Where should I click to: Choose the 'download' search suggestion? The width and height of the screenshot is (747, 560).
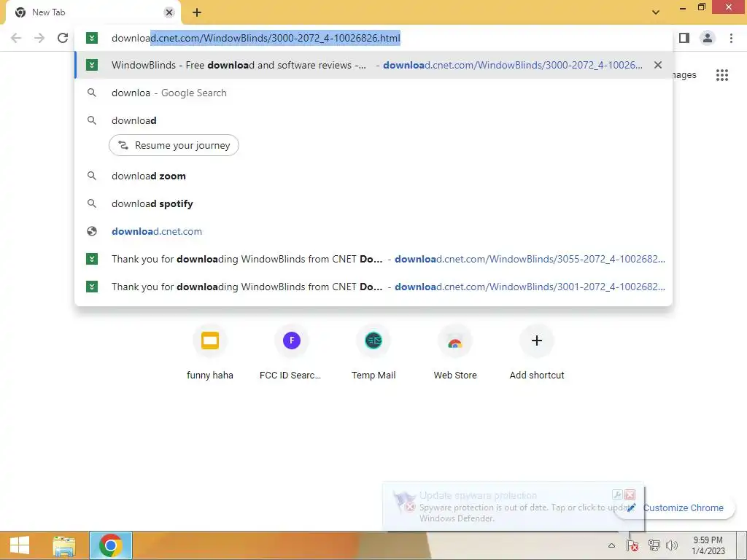pos(373,120)
